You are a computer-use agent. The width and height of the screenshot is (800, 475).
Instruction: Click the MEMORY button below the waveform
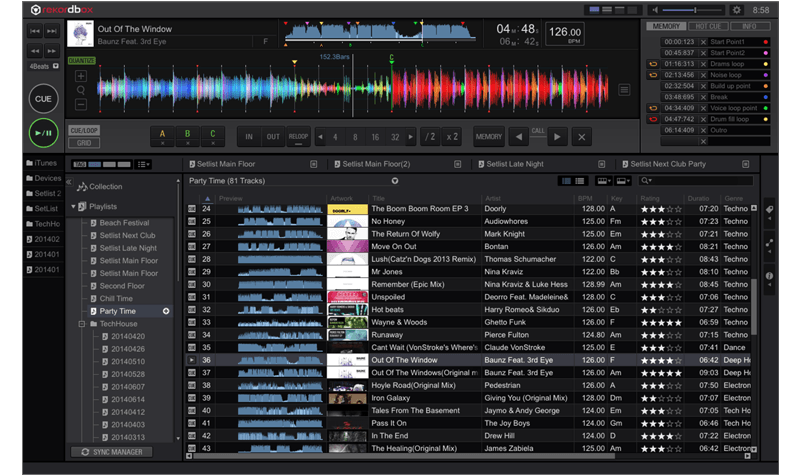[x=489, y=137]
